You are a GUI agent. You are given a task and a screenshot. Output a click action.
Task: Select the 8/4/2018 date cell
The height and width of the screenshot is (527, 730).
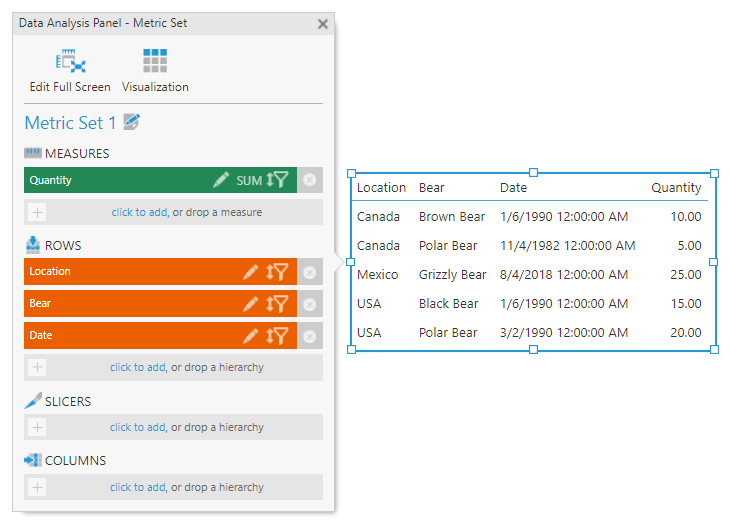tap(564, 275)
